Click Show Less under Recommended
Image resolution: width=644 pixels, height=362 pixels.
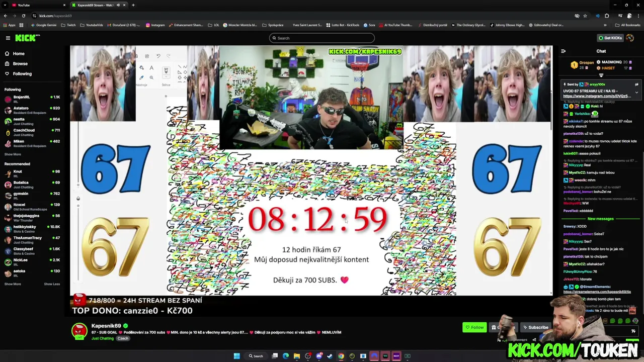click(52, 284)
